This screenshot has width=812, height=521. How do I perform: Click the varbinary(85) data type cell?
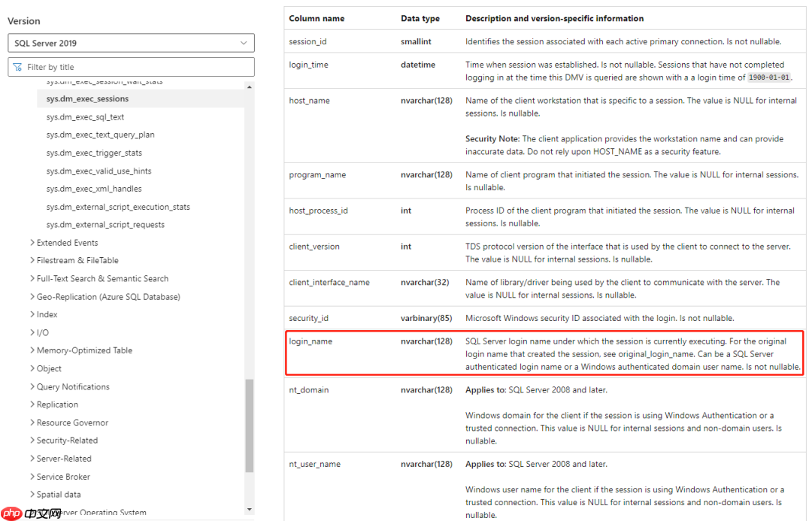coord(426,318)
